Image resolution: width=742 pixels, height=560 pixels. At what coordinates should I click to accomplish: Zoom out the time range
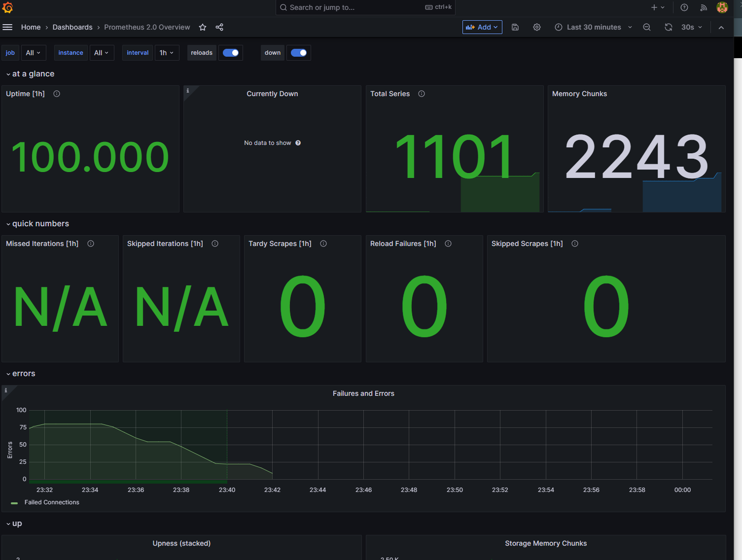(x=647, y=27)
